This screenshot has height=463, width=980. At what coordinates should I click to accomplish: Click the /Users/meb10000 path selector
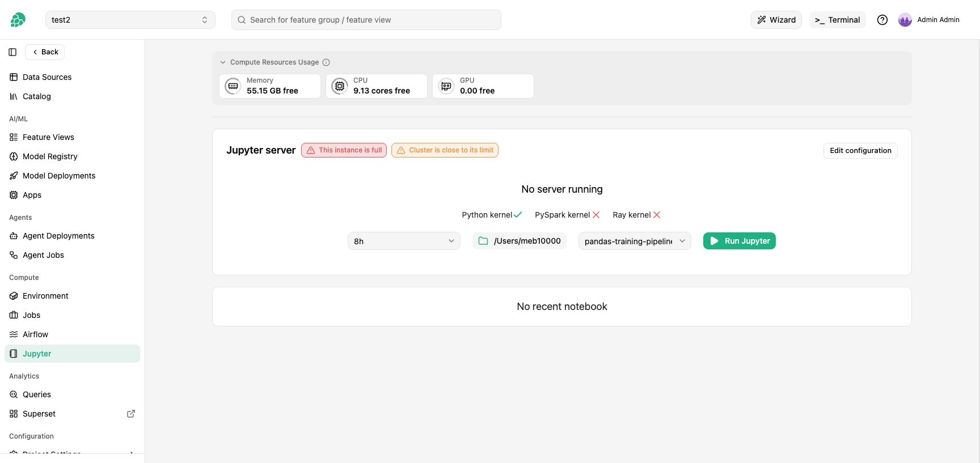coord(519,241)
